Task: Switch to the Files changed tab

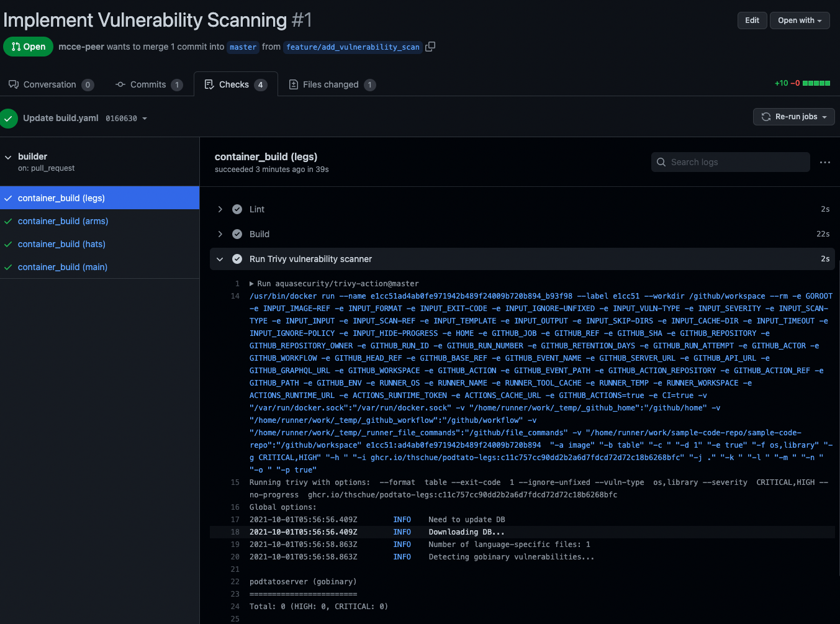Action: 332,83
